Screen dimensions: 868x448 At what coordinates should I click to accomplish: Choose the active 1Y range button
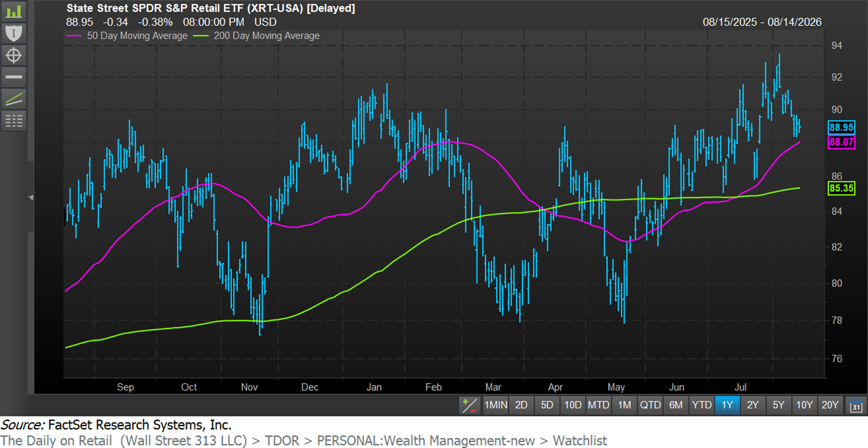tap(727, 405)
